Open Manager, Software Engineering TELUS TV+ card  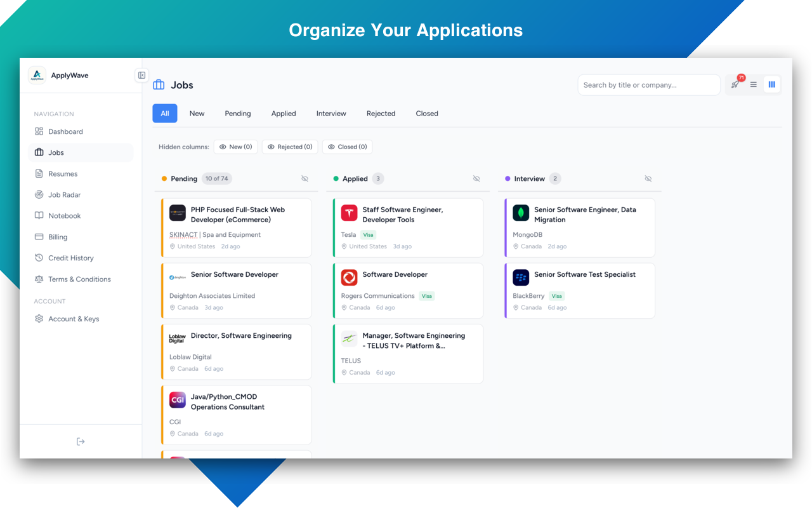click(x=408, y=354)
